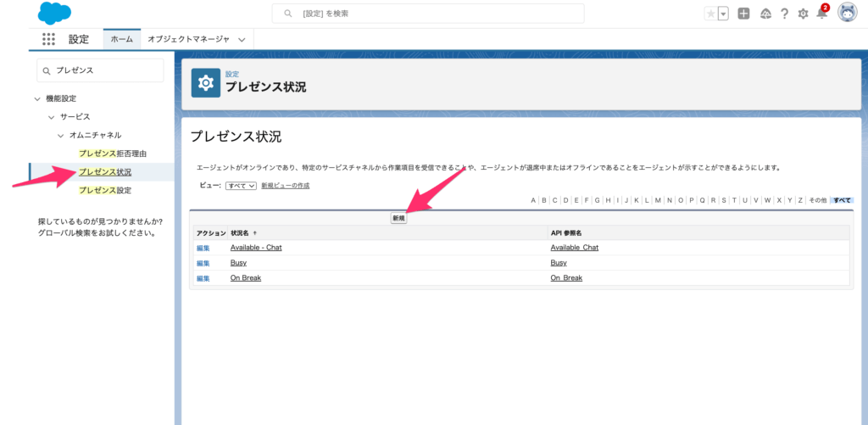Click the page header gear icon
The height and width of the screenshot is (425, 868).
click(206, 83)
